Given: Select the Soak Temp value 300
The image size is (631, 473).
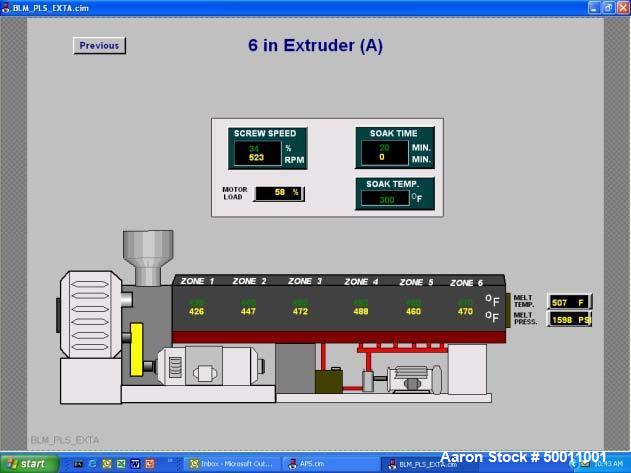Looking at the screenshot, I should pyautogui.click(x=386, y=199).
